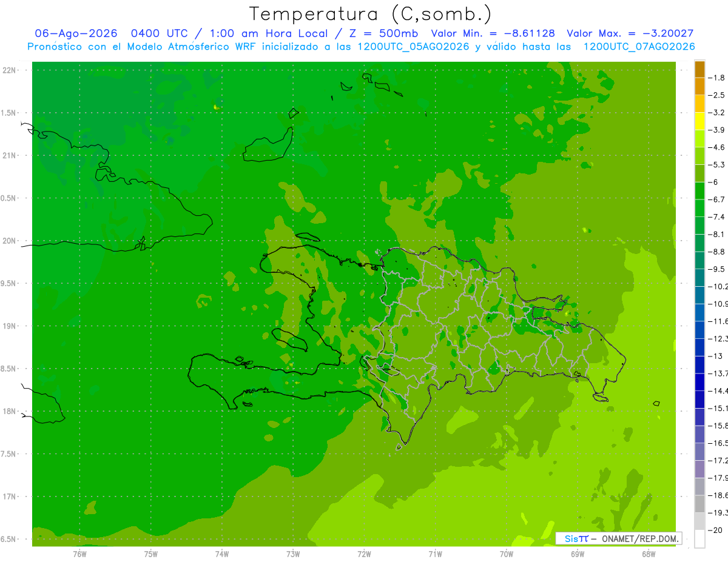Click the '76W' longitude label

pos(79,554)
